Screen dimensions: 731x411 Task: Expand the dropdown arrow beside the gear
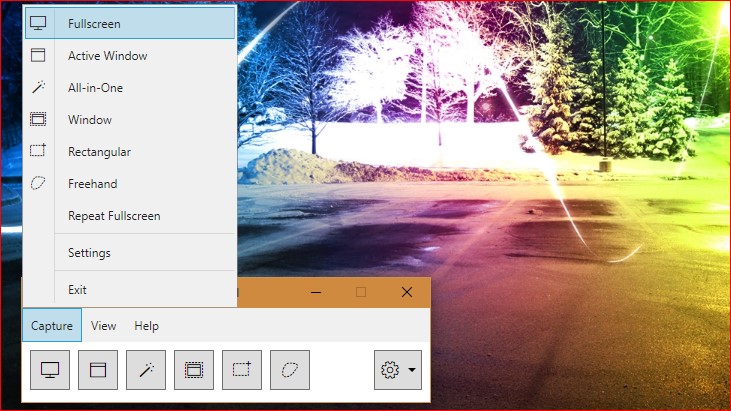(x=412, y=370)
